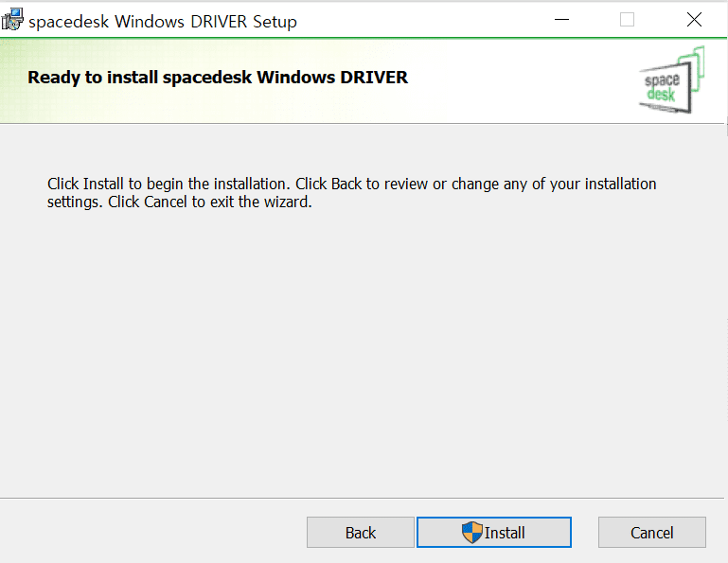The height and width of the screenshot is (563, 728).
Task: Click the 'spacedesk Windows DRIVER Setup' window title
Action: (x=163, y=22)
